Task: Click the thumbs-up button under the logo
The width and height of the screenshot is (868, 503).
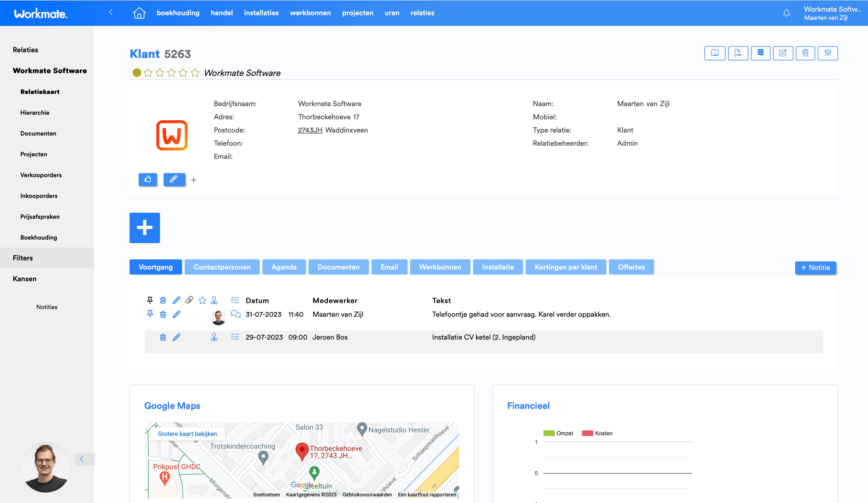Action: (x=148, y=179)
